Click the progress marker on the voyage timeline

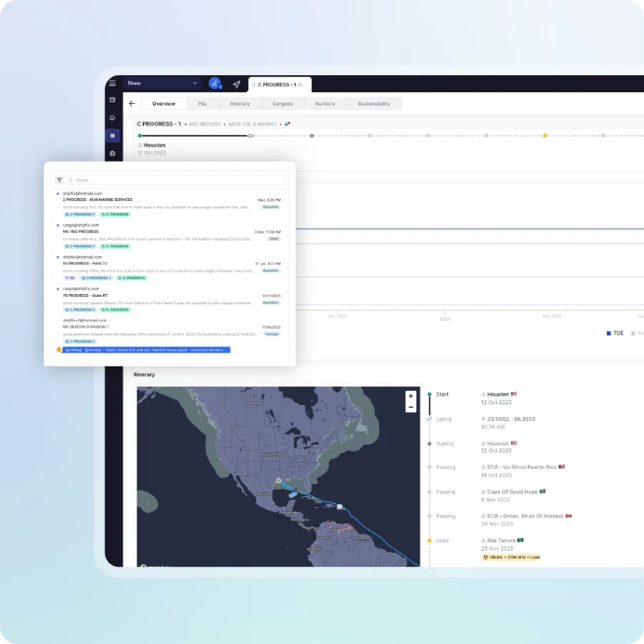click(x=250, y=135)
